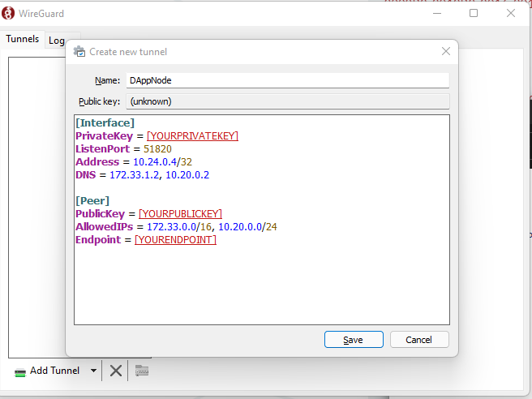The height and width of the screenshot is (399, 532).
Task: Click the [Interface] section header
Action: pyautogui.click(x=105, y=122)
